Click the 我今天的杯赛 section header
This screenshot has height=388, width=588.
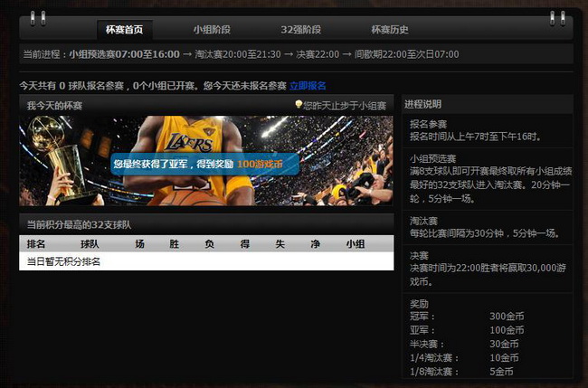(x=54, y=106)
